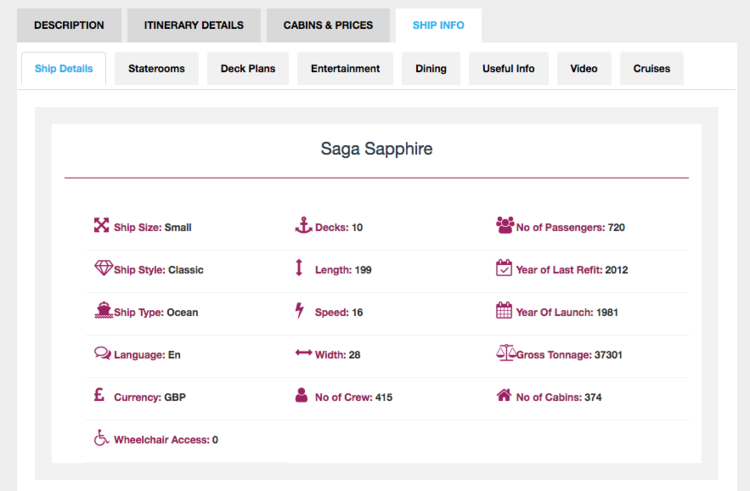Screen dimensions: 750x491
Task: Click the scales icon beside Gross Tonnage
Action: (506, 353)
